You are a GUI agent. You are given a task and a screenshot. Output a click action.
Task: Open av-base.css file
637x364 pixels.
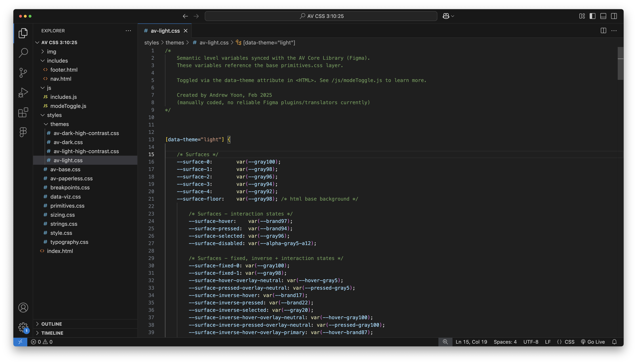click(x=85, y=169)
